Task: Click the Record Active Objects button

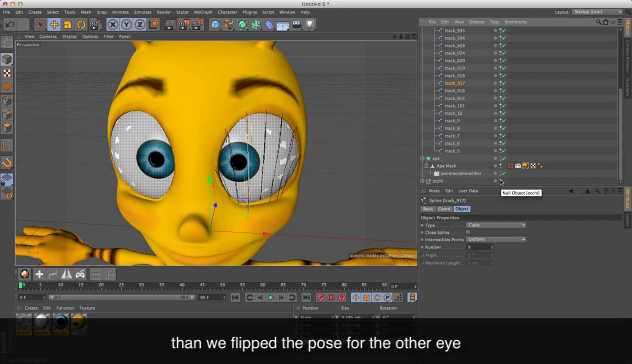Action: (x=320, y=298)
